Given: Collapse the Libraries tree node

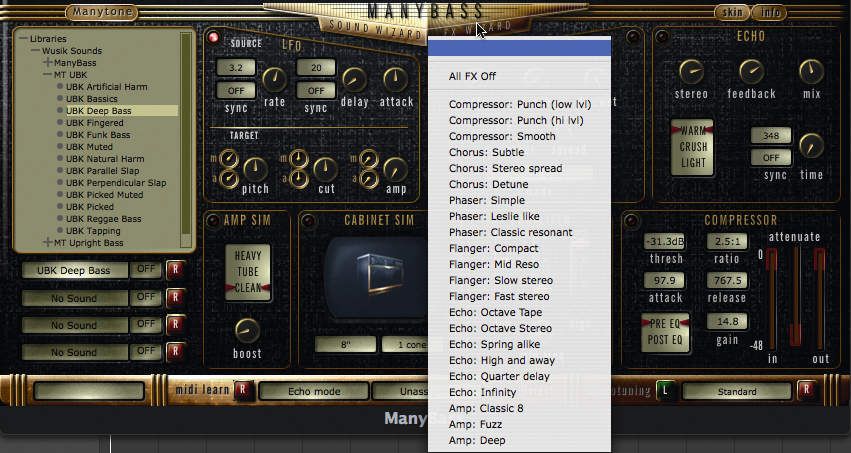Looking at the screenshot, I should [x=24, y=39].
